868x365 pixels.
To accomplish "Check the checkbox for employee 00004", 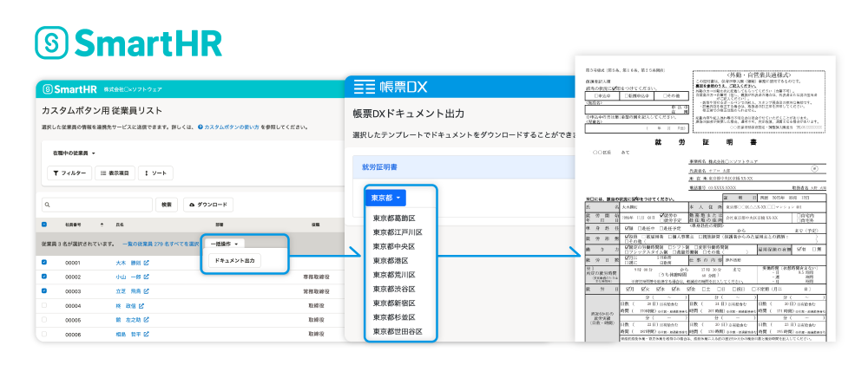I will point(44,305).
